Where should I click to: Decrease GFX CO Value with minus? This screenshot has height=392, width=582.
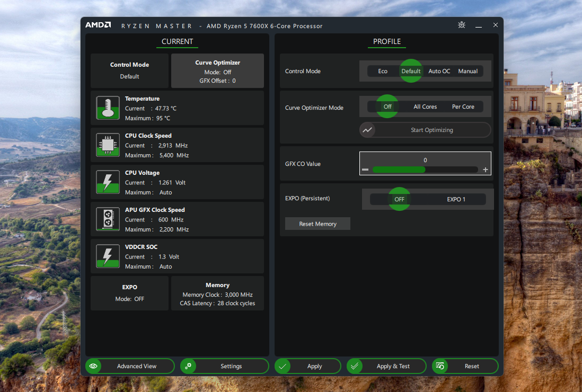pyautogui.click(x=365, y=170)
